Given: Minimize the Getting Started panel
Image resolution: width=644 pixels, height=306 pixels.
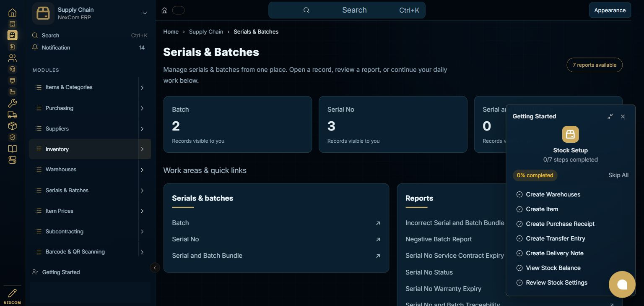Looking at the screenshot, I should 610,117.
